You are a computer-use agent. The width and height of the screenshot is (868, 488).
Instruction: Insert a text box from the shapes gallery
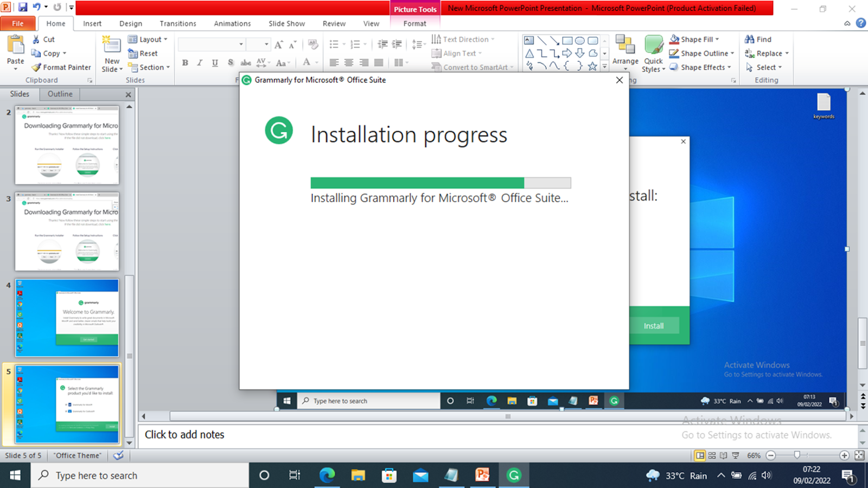(x=529, y=41)
